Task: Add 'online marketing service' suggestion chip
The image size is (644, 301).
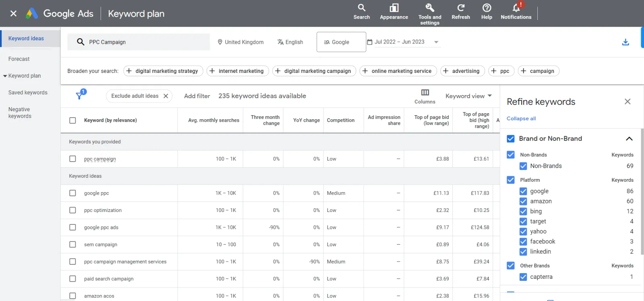Action: (x=398, y=71)
